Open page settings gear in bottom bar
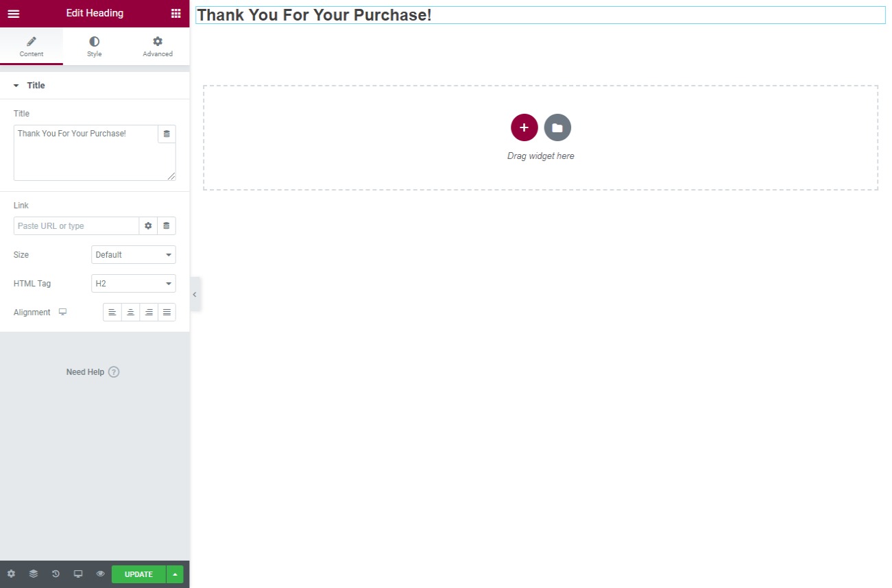 (11, 574)
